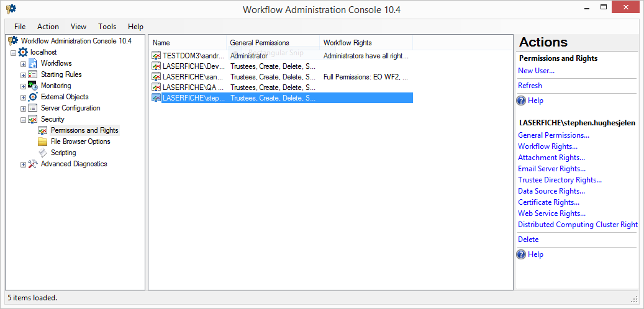
Task: Click 'Administrators have all right...' cell
Action: point(366,55)
